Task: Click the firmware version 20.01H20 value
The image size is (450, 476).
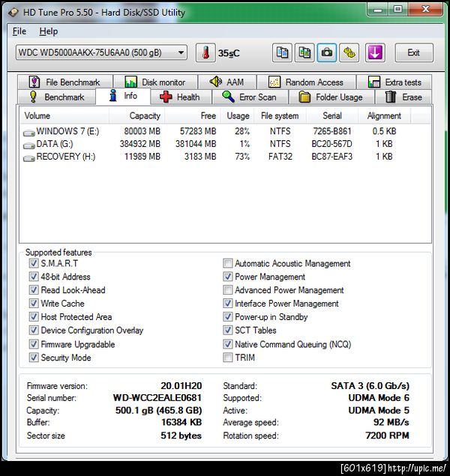Action: click(181, 385)
